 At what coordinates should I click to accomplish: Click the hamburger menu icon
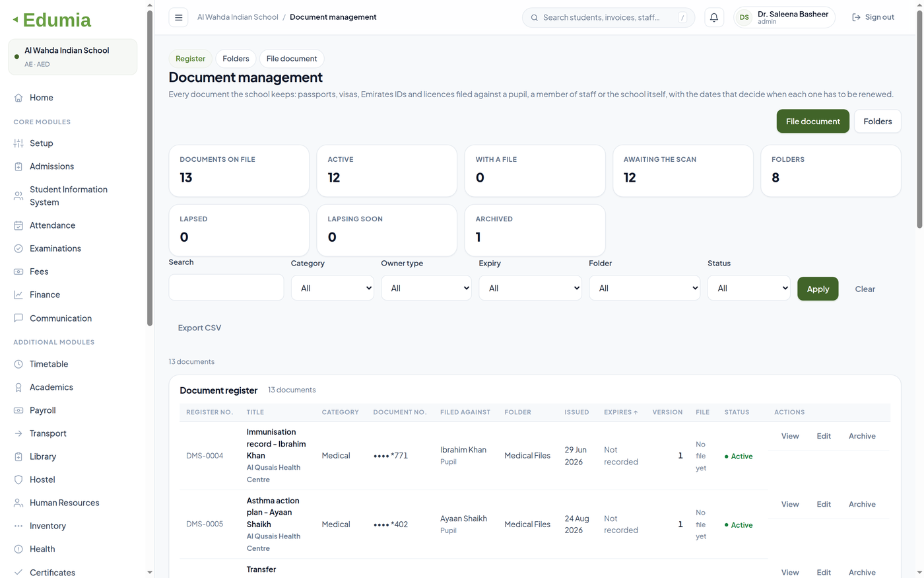178,18
